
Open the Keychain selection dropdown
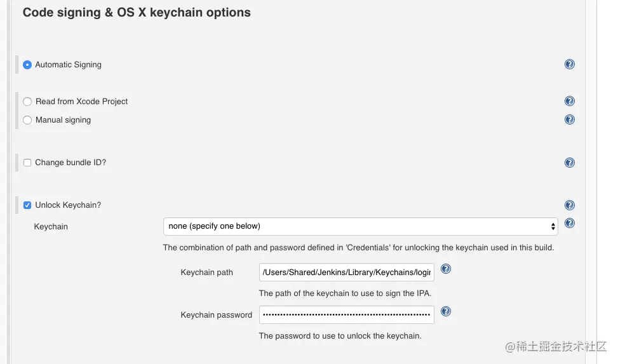360,226
